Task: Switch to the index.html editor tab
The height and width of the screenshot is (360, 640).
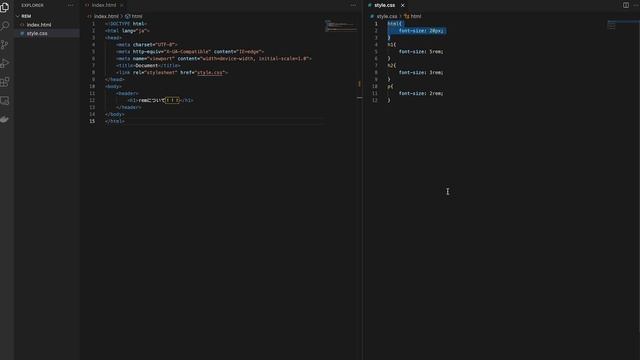Action: [x=104, y=5]
